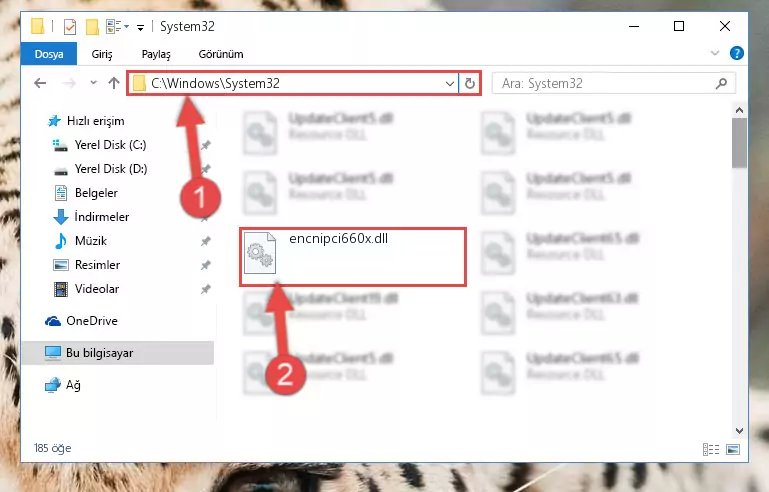Viewport: 769px width, 492px height.
Task: Open the Help question mark icon
Action: point(736,53)
